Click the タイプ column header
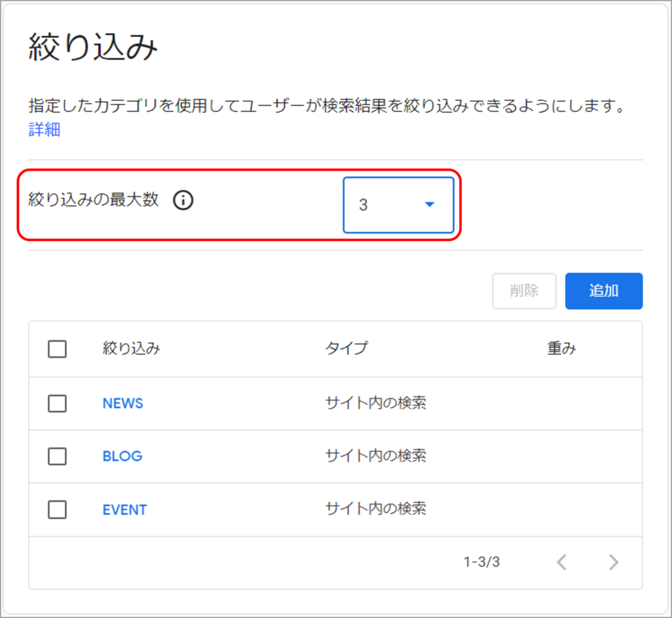 (346, 349)
